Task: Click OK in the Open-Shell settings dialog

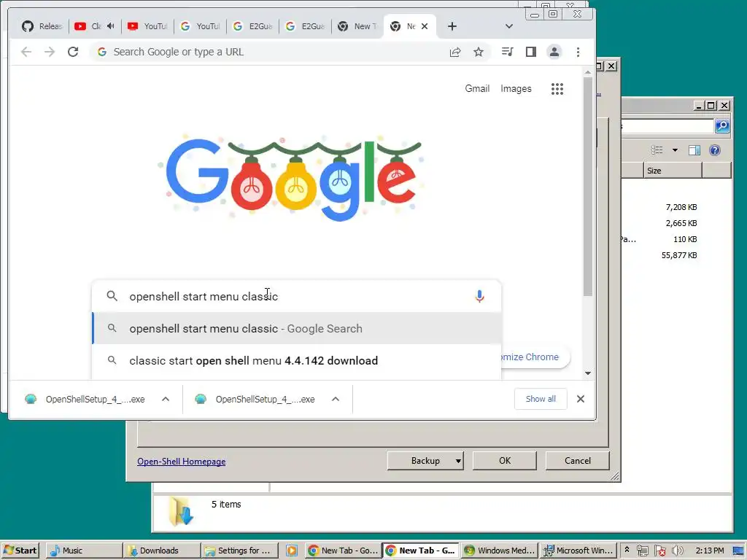Action: click(505, 461)
